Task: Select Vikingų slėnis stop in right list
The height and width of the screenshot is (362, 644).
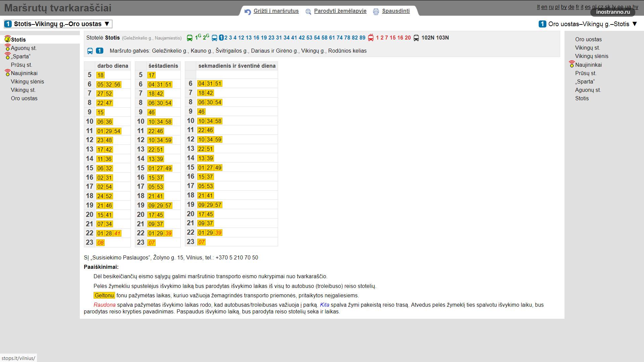Action: (x=591, y=56)
